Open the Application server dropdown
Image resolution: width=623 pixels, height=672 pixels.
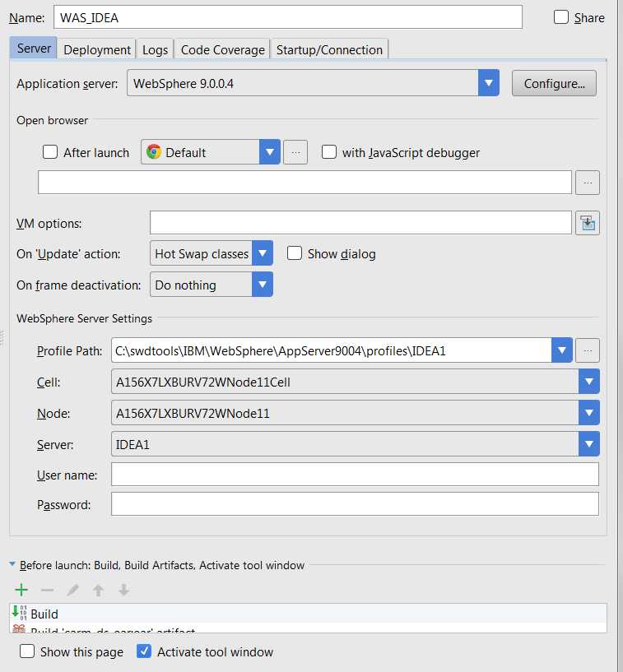pyautogui.click(x=488, y=83)
